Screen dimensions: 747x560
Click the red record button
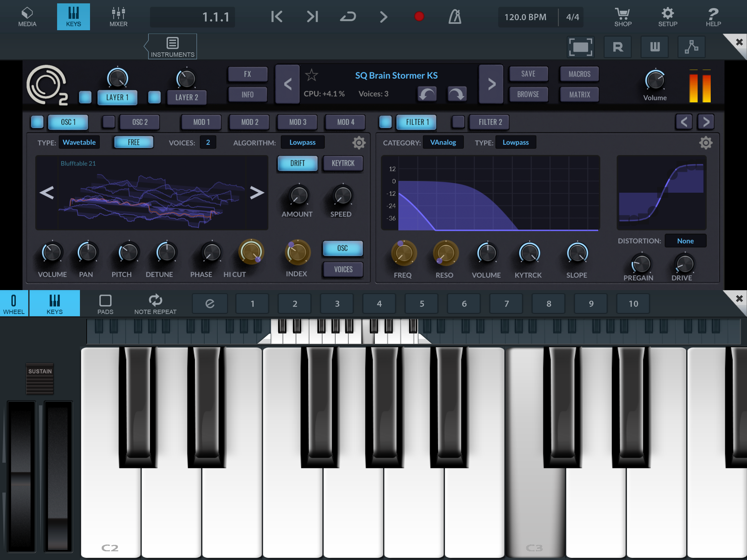(419, 16)
